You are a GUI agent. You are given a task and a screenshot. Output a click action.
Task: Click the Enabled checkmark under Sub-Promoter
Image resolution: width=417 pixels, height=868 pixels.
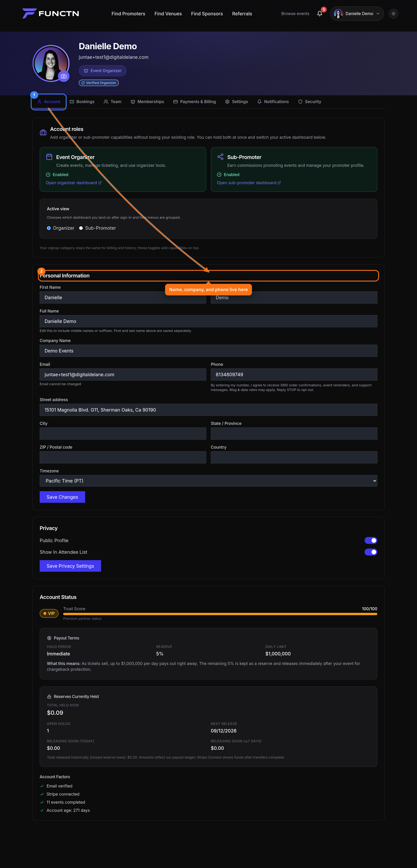pyautogui.click(x=219, y=174)
